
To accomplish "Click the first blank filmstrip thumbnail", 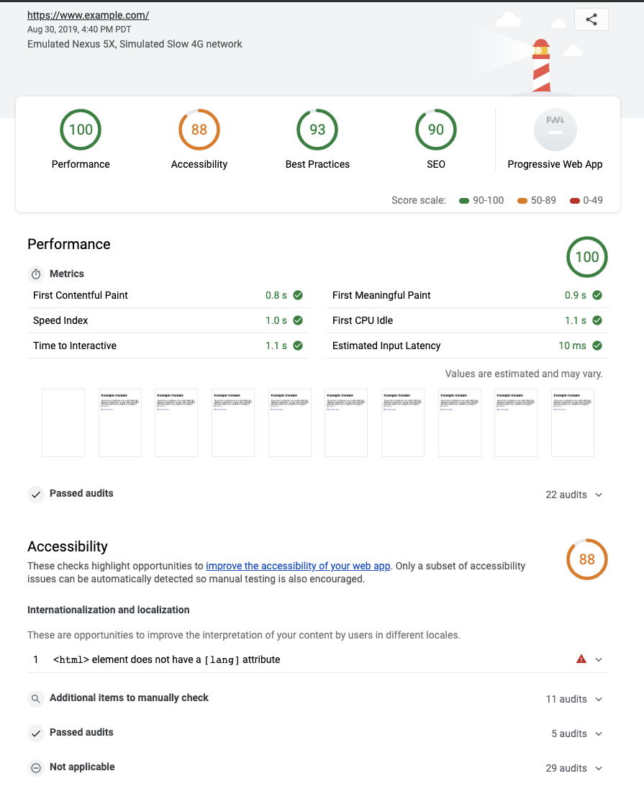I will (x=63, y=423).
